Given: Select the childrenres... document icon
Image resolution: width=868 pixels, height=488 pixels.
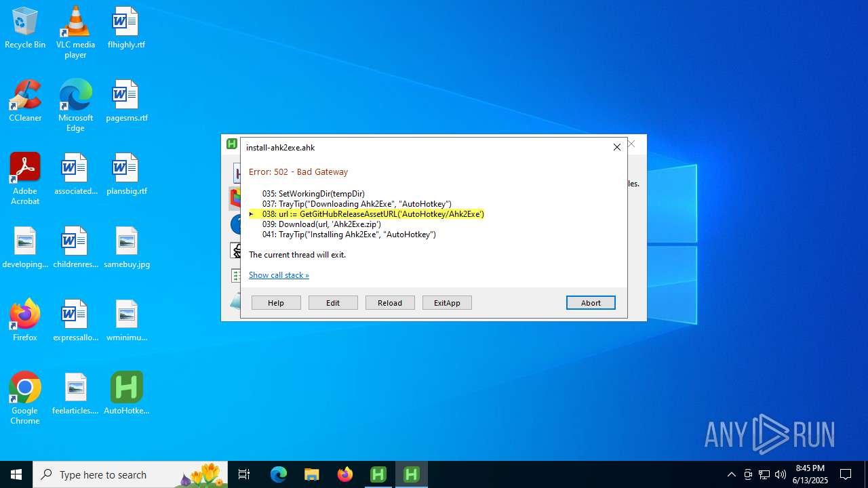Looking at the screenshot, I should click(75, 248).
